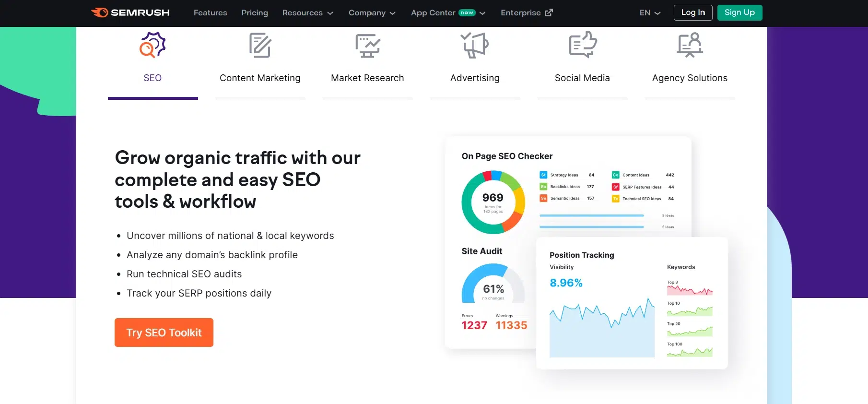Click the Try SEO Toolkit button
868x404 pixels.
pyautogui.click(x=164, y=333)
